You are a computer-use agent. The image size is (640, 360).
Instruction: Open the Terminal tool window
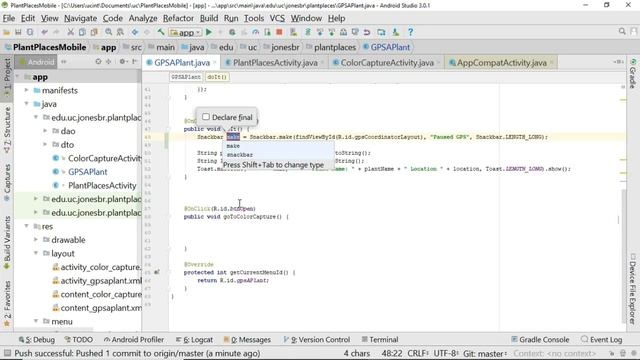tap(380, 340)
